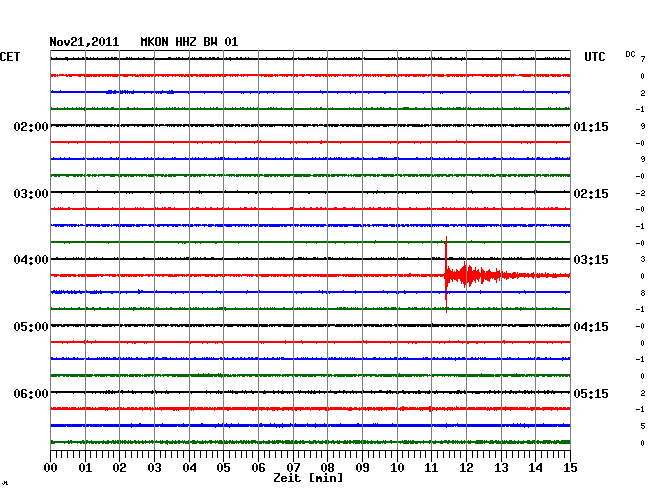Click minute tick label 07
650x494 pixels.
tap(293, 468)
